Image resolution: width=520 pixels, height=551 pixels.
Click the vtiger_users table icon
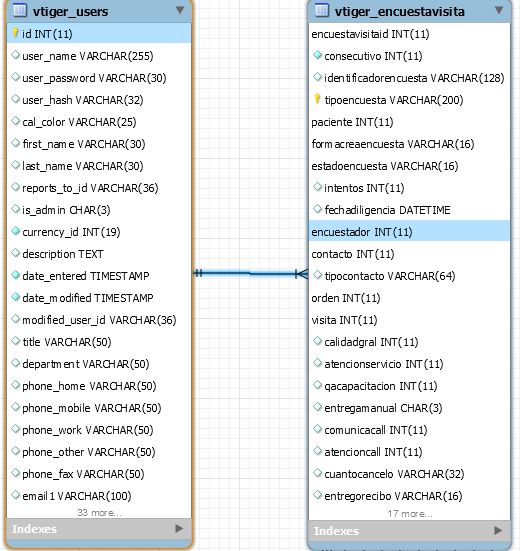(20, 10)
